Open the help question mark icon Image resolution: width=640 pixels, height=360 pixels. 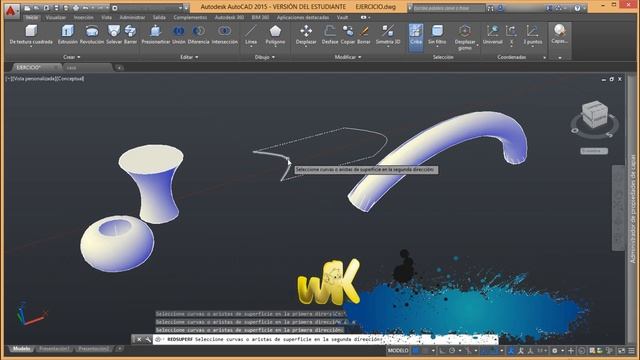pos(577,8)
